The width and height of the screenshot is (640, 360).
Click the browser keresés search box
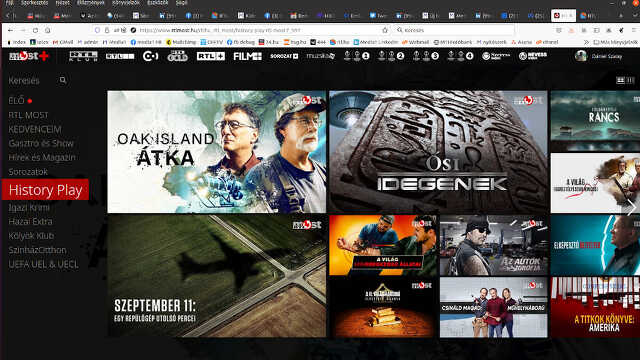pyautogui.click(x=454, y=30)
